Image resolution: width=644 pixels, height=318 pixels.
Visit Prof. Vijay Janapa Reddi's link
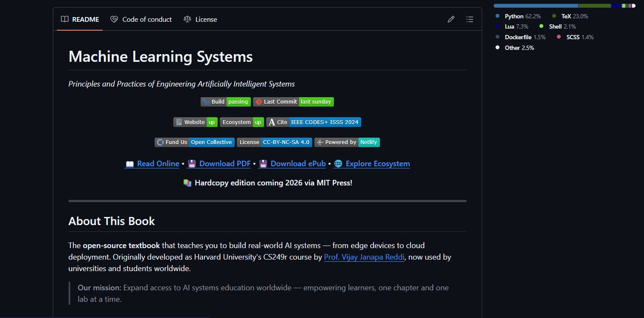[364, 257]
